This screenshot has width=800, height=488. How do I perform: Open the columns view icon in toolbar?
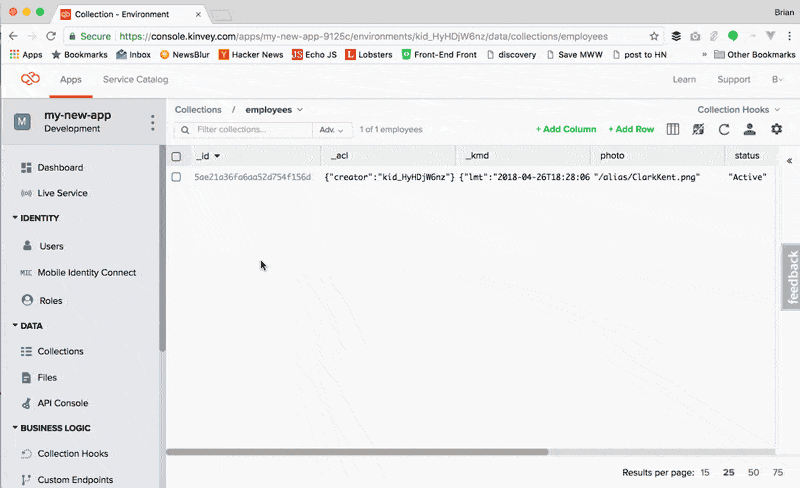click(673, 129)
